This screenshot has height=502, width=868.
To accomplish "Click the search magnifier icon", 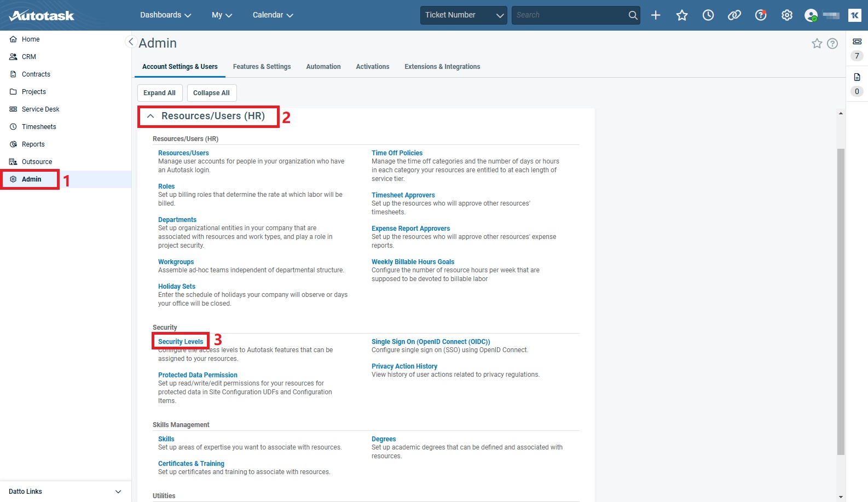I will tap(633, 15).
